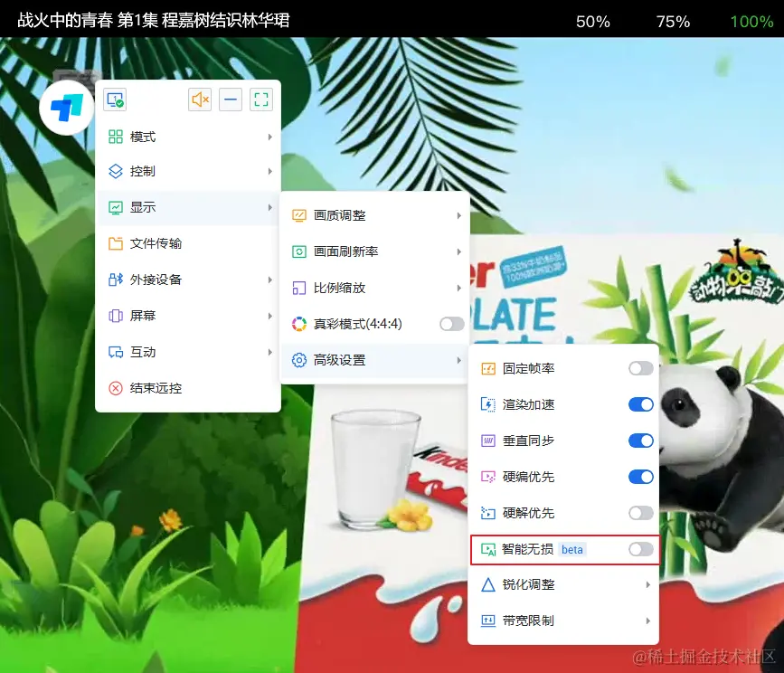The width and height of the screenshot is (784, 673).
Task: Click the minimize toolbar dash icon
Action: 231,100
